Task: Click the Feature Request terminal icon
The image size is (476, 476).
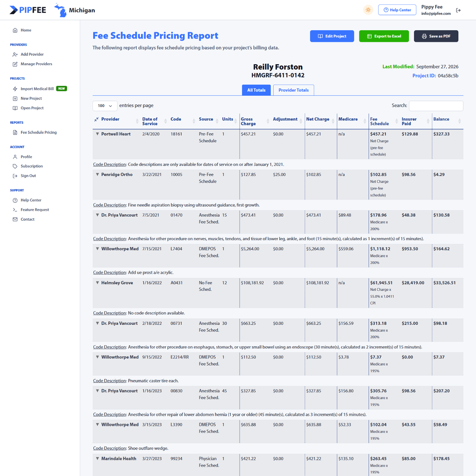Action: [15, 210]
